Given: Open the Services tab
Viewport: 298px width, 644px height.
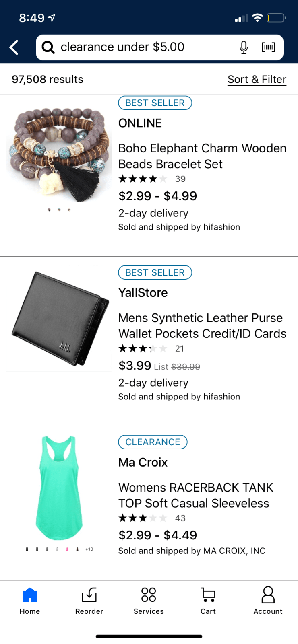Looking at the screenshot, I should coord(149,601).
